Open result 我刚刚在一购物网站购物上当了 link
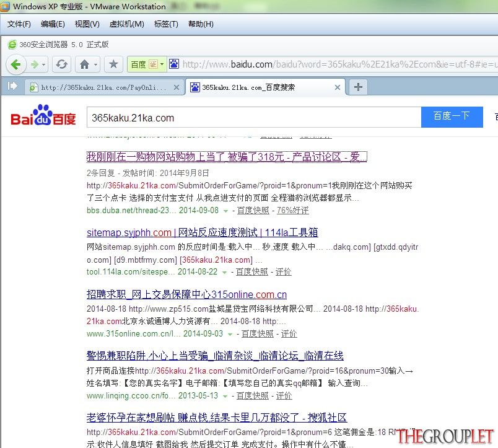This screenshot has height=448, width=498. point(227,157)
